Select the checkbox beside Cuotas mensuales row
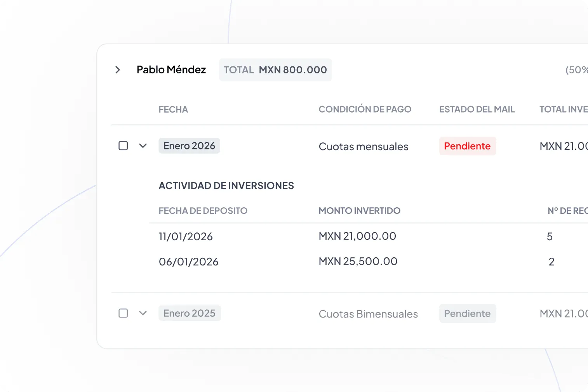The width and height of the screenshot is (588, 392). 123,146
